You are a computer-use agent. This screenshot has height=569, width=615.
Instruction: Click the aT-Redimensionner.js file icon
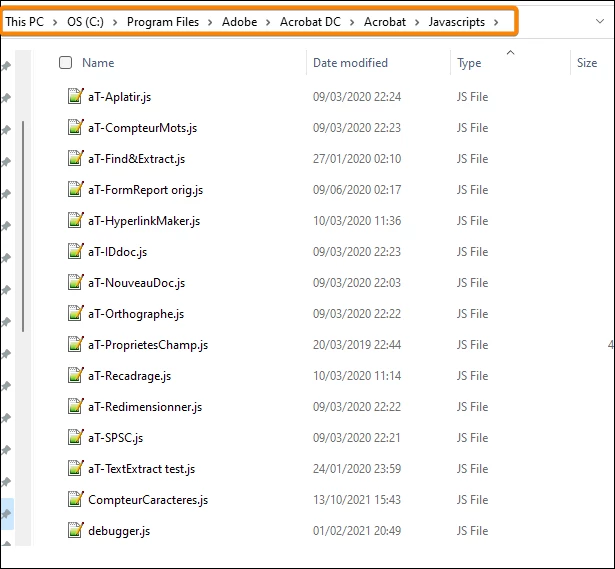coord(75,406)
